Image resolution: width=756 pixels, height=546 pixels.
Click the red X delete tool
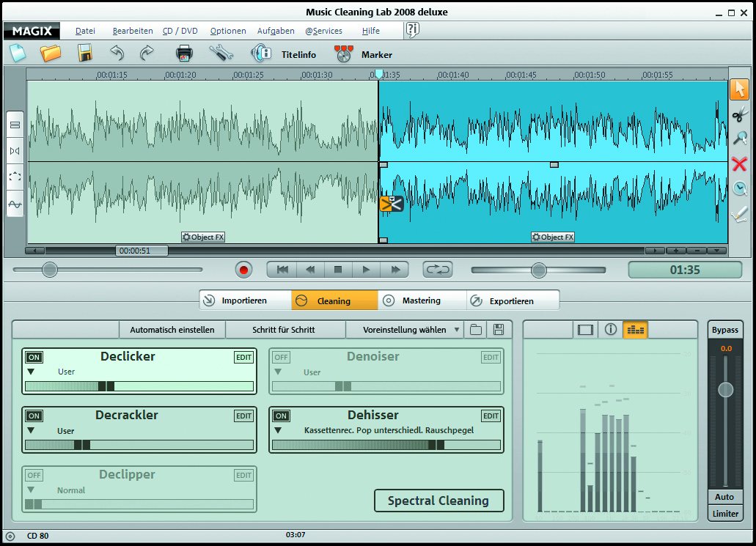739,163
